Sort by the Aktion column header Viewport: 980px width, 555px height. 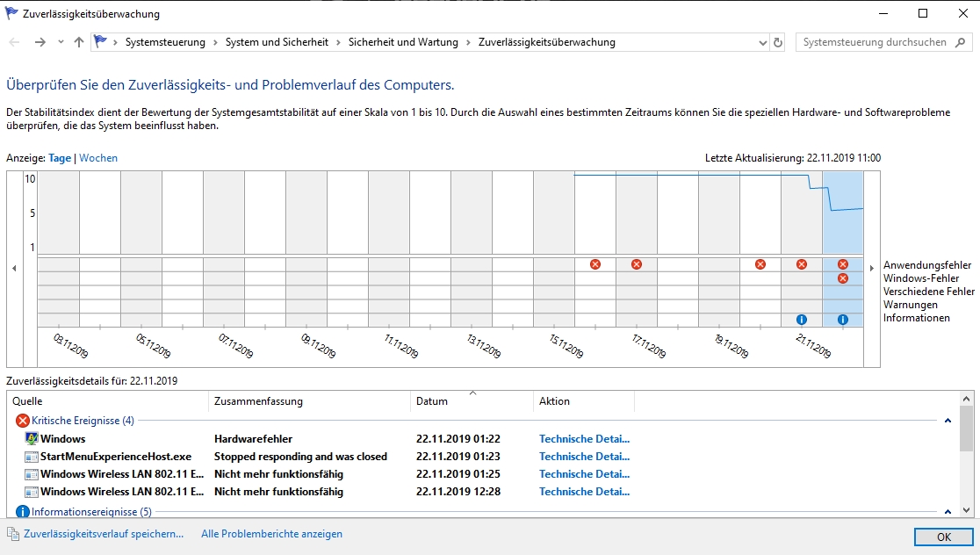pos(584,401)
